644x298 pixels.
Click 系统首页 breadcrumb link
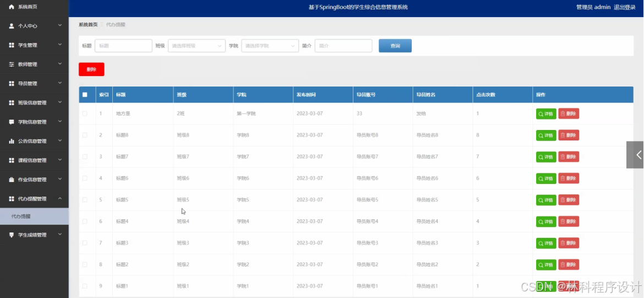coord(88,25)
